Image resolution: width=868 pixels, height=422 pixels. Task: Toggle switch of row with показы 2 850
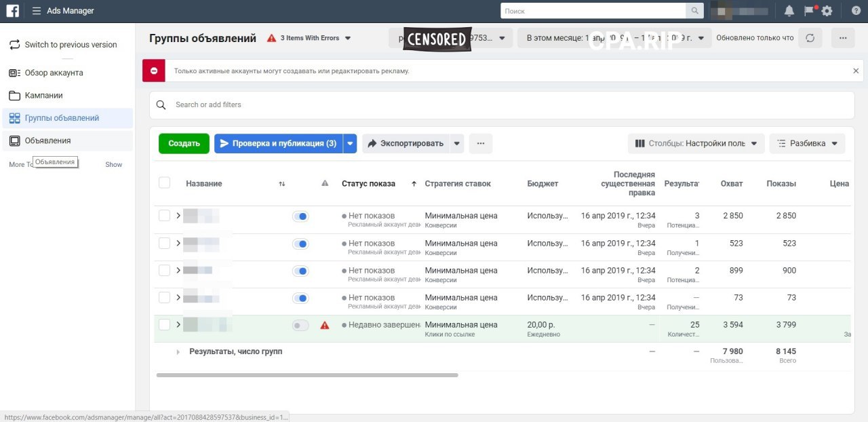click(300, 216)
